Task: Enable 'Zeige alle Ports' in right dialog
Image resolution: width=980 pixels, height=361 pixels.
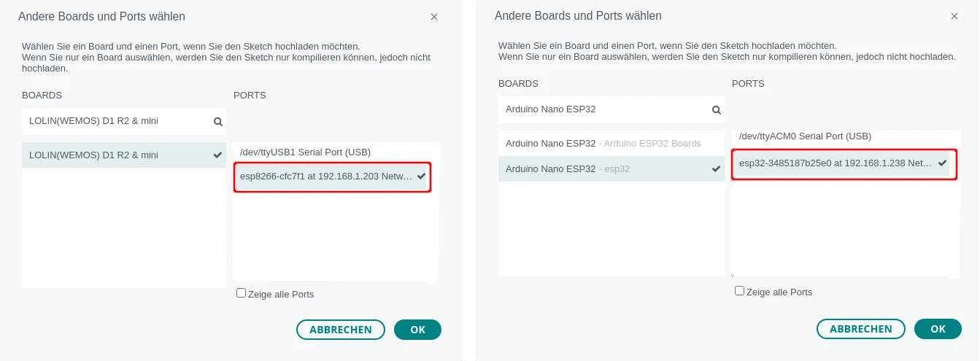Action: click(x=740, y=291)
